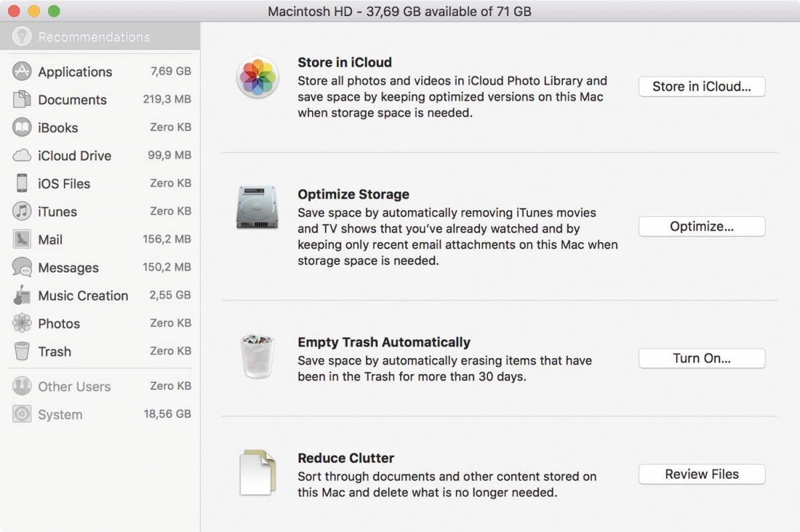Select the Mail category label

(51, 239)
